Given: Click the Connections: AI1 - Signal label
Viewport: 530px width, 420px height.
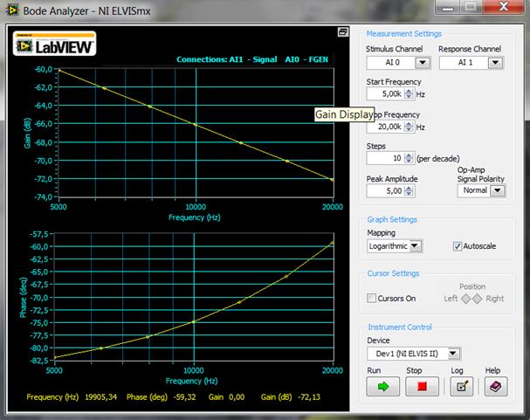Looking at the screenshot, I should [x=226, y=59].
